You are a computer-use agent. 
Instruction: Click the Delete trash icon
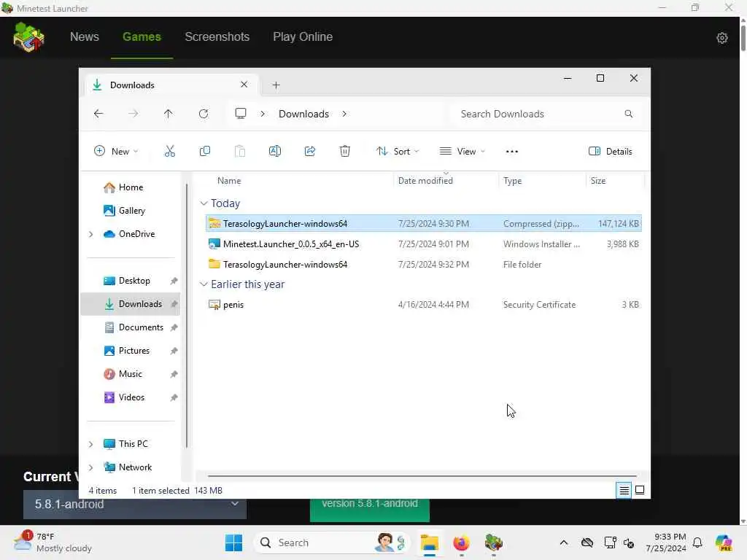345,152
